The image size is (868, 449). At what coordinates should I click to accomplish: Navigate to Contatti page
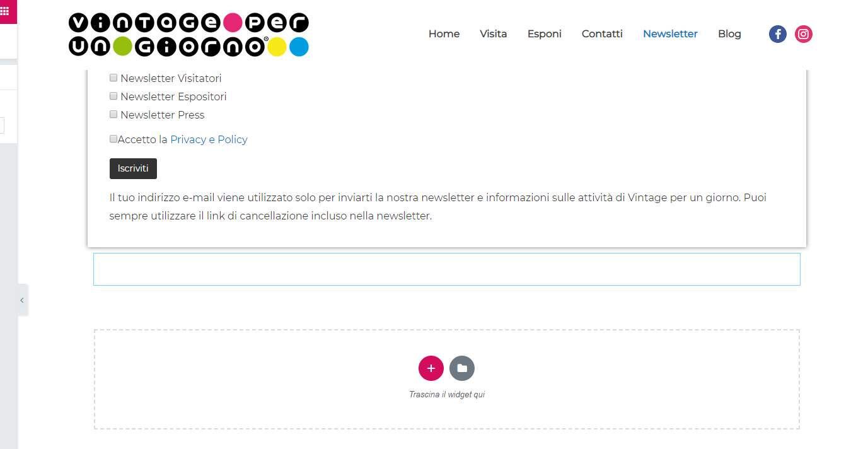[602, 34]
